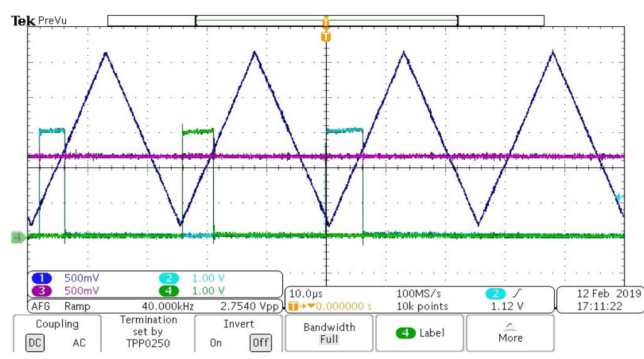Viewport: 644px width, 359px height.
Task: Click the channel 2 cyan badge in the readout
Action: click(169, 278)
